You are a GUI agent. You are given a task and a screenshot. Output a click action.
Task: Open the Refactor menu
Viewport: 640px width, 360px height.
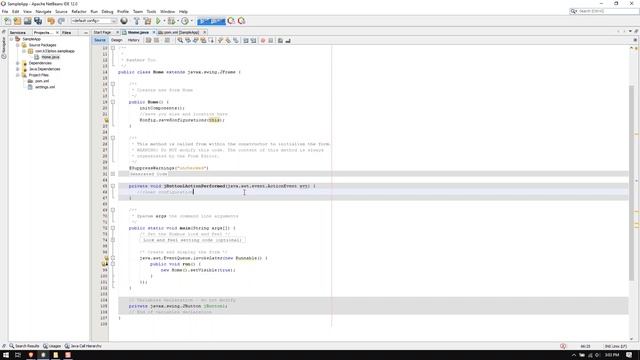click(x=79, y=11)
